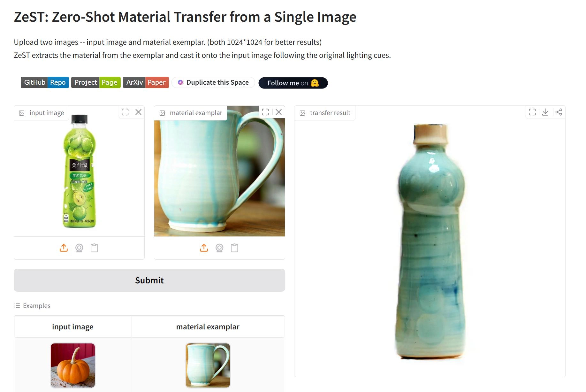Submit the material transfer

pyautogui.click(x=149, y=280)
